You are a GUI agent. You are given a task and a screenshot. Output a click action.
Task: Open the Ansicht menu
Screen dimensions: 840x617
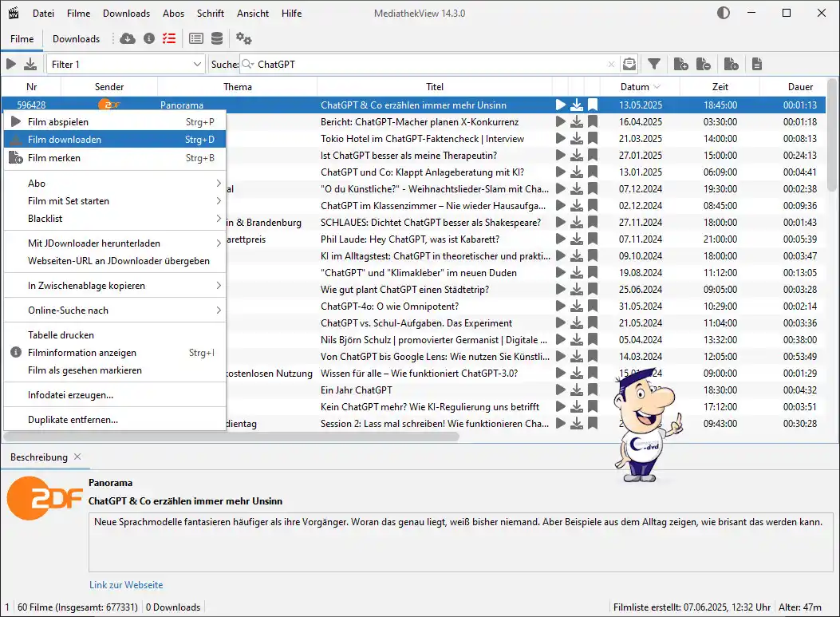253,14
